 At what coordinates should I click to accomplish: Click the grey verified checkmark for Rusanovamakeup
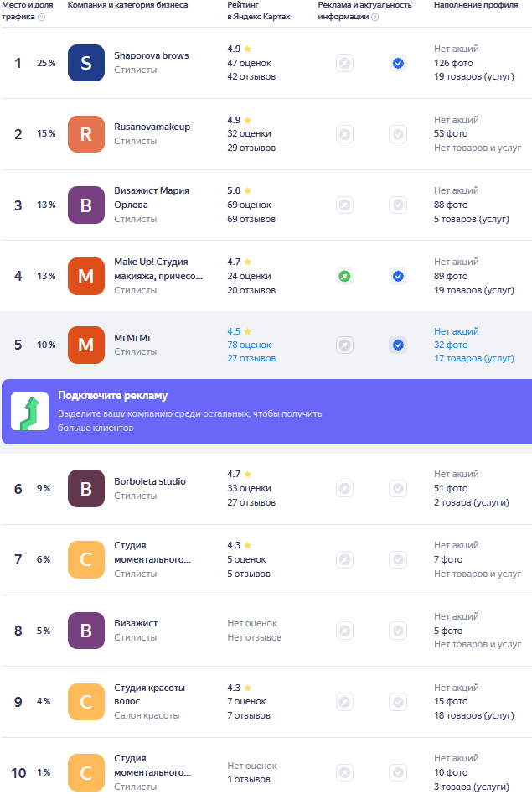[x=398, y=134]
